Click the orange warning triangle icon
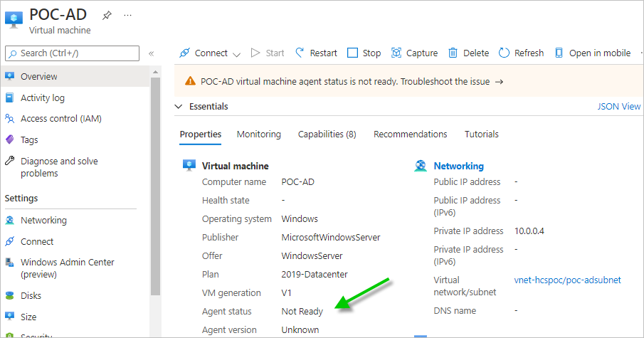The image size is (644, 338). pos(190,81)
